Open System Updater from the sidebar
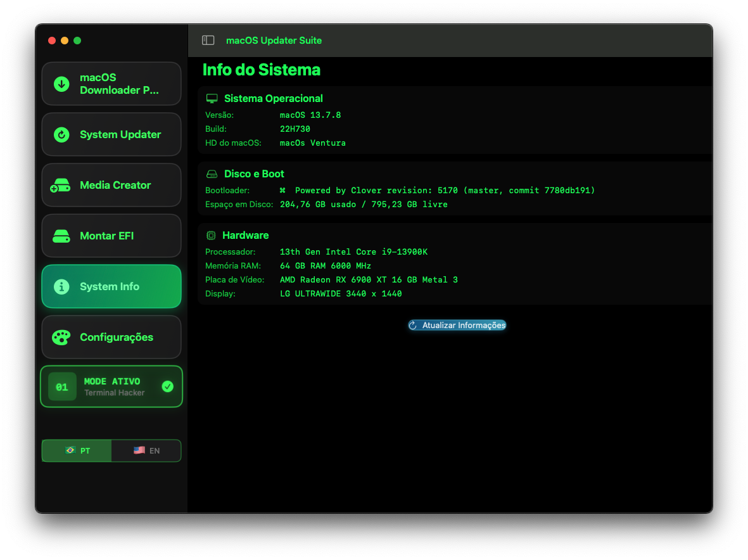Viewport: 748px width, 560px height. (x=111, y=134)
